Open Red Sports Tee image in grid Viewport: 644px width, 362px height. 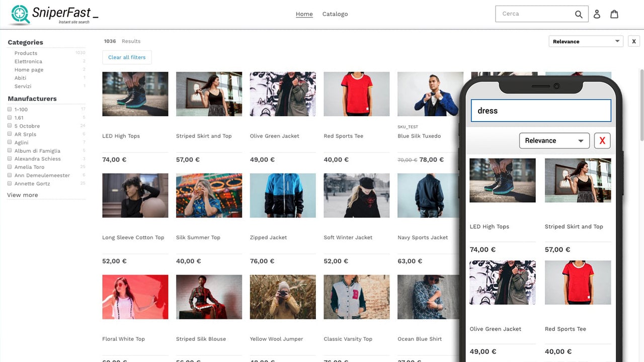(x=357, y=94)
